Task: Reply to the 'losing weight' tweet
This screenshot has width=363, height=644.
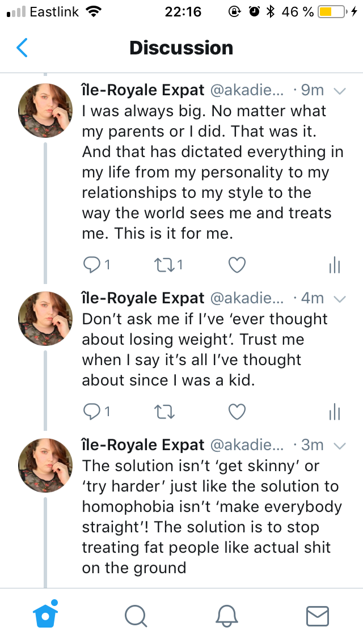Action: [91, 412]
